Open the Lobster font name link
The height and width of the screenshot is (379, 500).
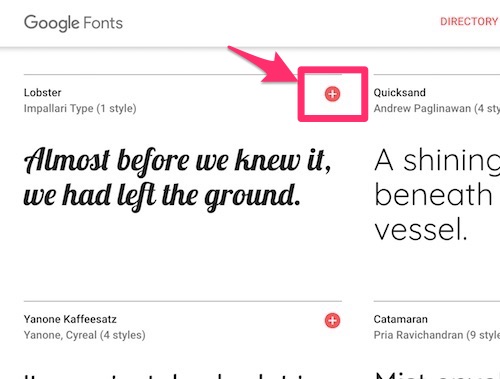point(43,92)
